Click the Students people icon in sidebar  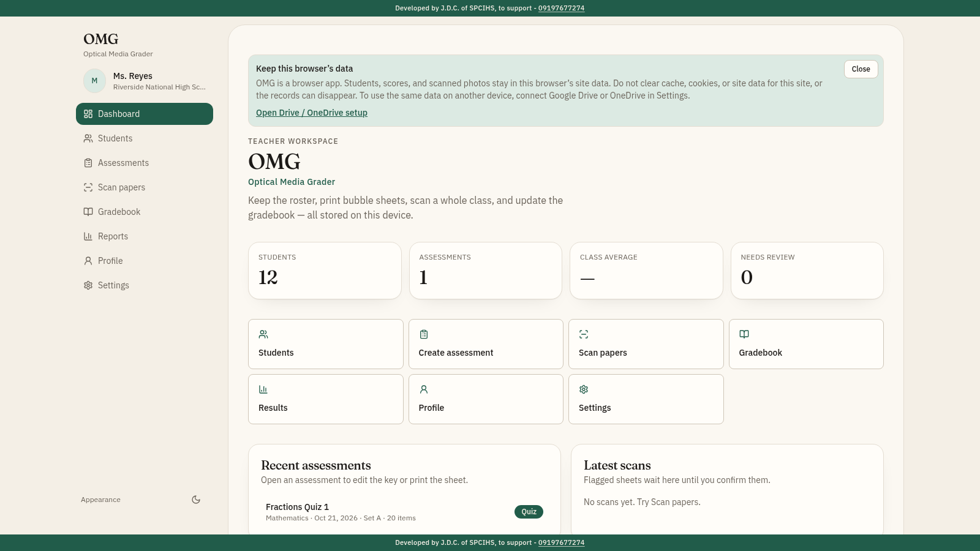coord(88,138)
